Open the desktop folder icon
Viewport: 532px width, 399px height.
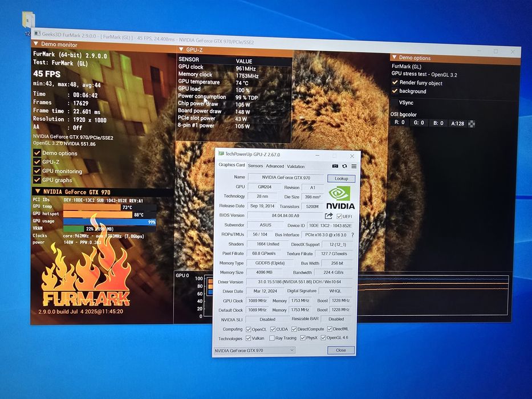(x=29, y=20)
